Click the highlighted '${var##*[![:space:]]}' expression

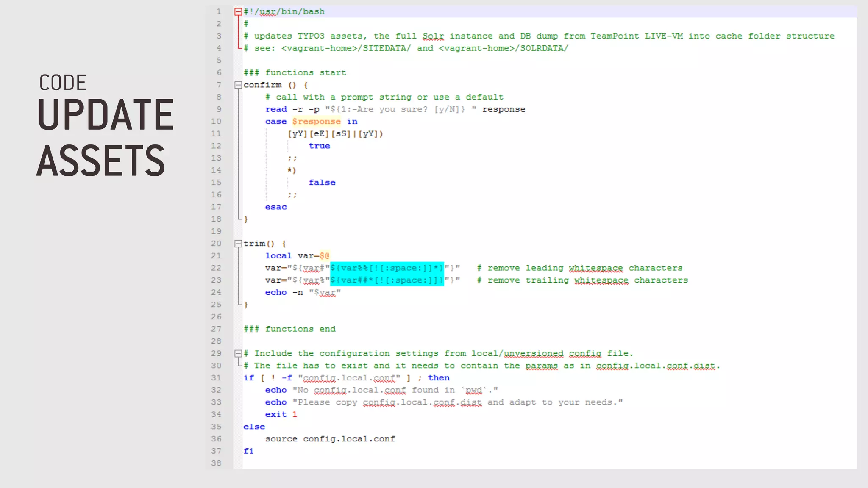(x=387, y=280)
